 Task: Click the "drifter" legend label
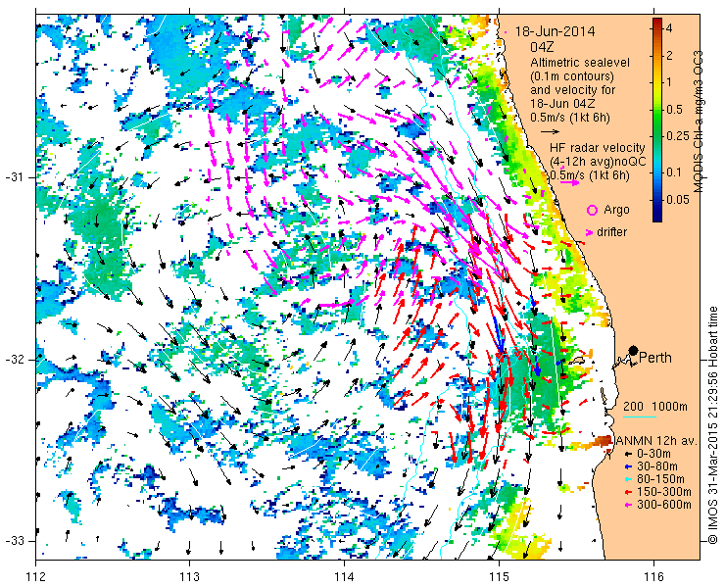611,232
